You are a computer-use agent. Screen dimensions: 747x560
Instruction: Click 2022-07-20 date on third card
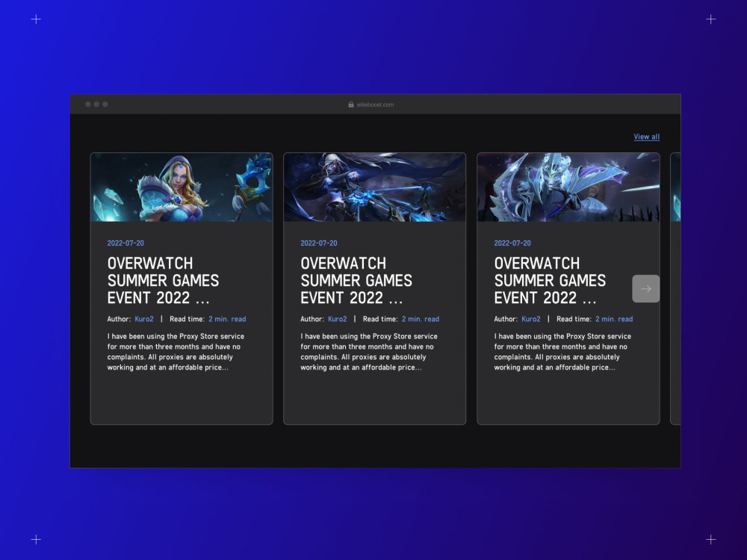pos(512,243)
